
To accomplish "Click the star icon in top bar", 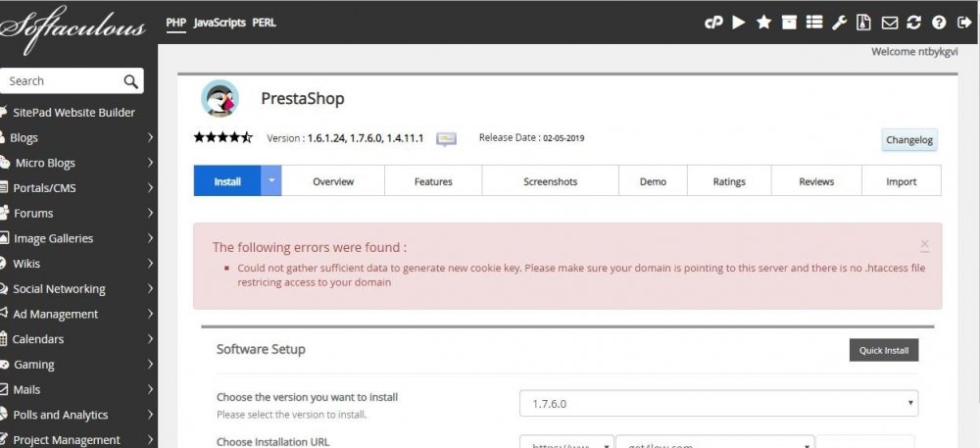I will 763,23.
